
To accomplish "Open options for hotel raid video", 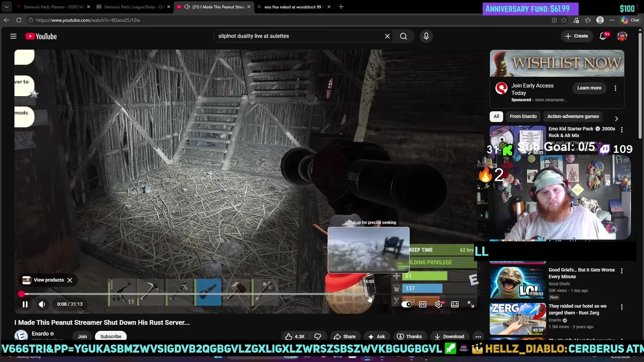I will pos(622,307).
